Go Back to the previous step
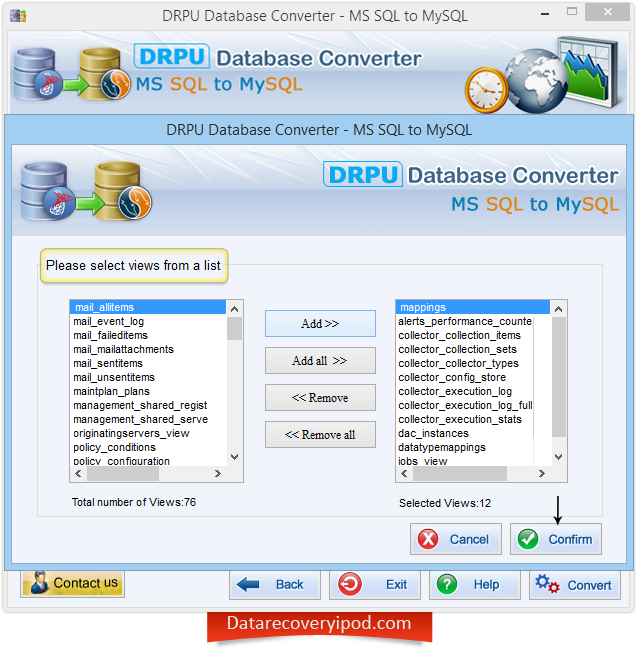The image size is (637, 650). (x=275, y=585)
